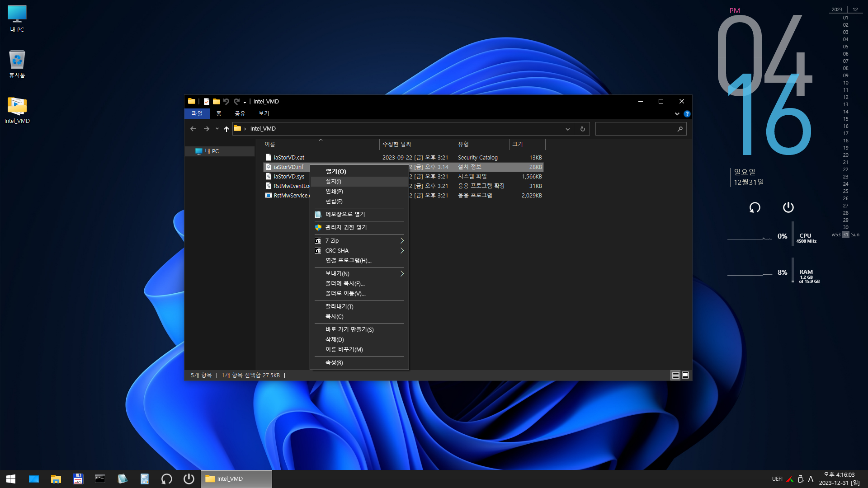Screen dimensions: 868x488
Task: Switch to details view icon in status bar
Action: pos(675,375)
